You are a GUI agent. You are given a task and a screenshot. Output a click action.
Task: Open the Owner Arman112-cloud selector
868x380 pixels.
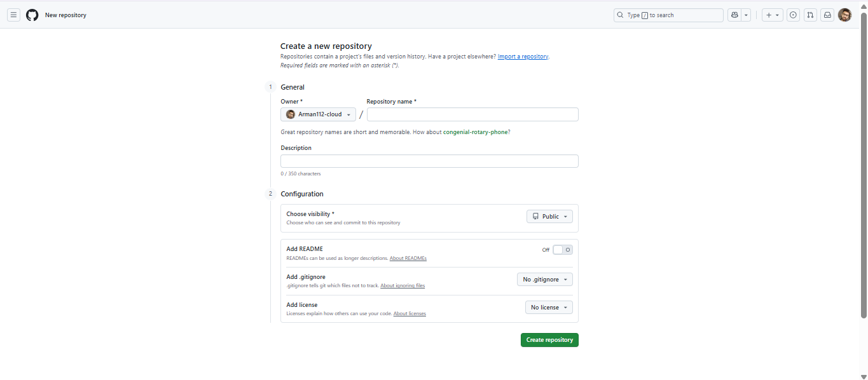(318, 114)
